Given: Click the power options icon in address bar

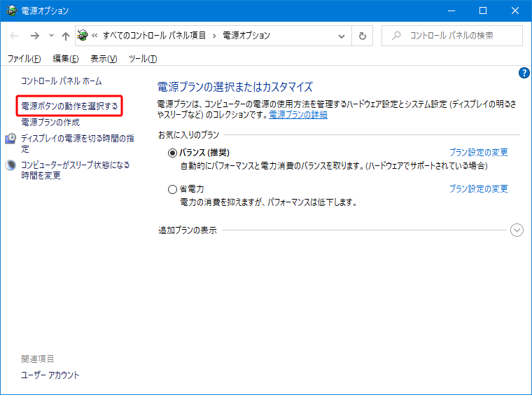Looking at the screenshot, I should click(83, 36).
